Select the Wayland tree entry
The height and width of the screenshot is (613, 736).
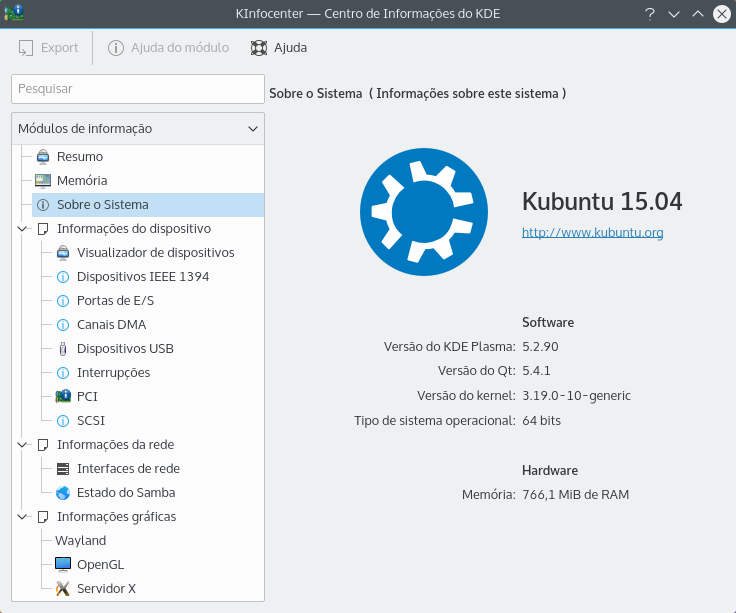pos(81,541)
